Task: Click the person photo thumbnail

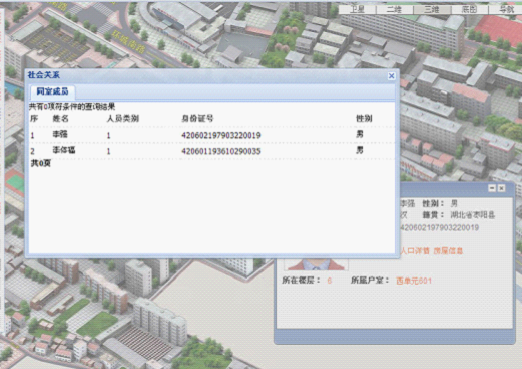Action: pos(316,264)
